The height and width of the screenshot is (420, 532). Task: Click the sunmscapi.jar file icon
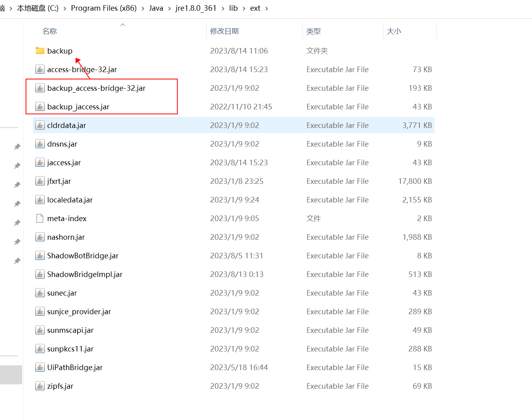[40, 330]
